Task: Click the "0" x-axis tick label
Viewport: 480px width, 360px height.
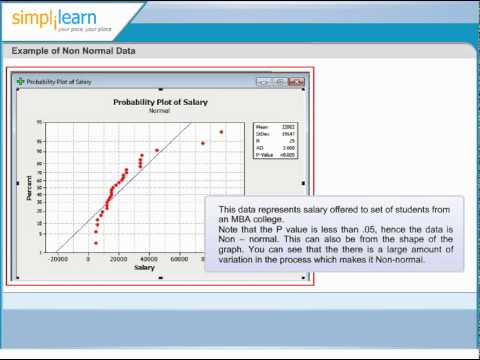Action: pos(88,259)
